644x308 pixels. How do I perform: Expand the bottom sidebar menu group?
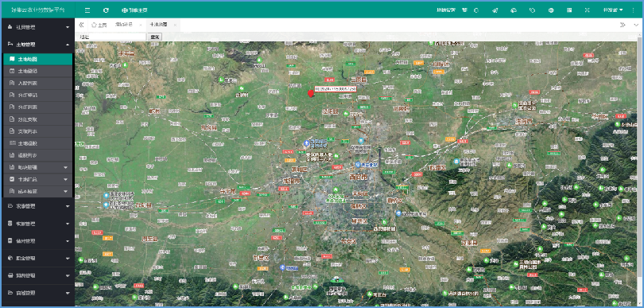pyautogui.click(x=37, y=293)
